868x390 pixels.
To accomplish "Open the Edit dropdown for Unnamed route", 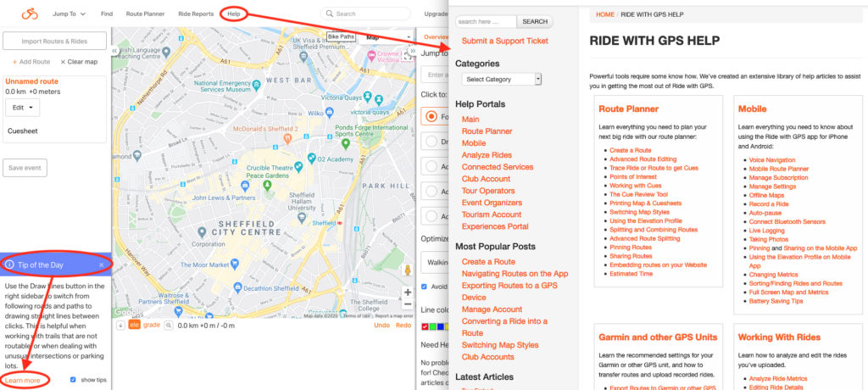I will [23, 108].
